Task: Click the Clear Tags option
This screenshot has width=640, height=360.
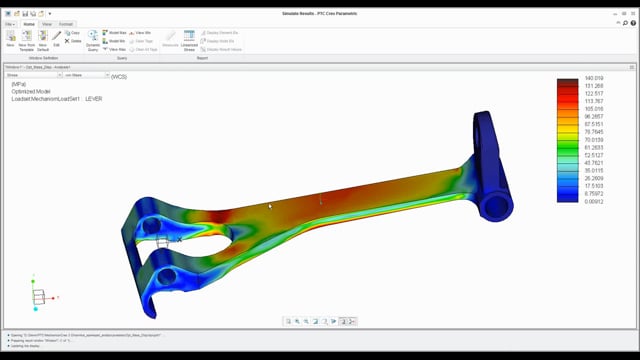Action: point(141,41)
